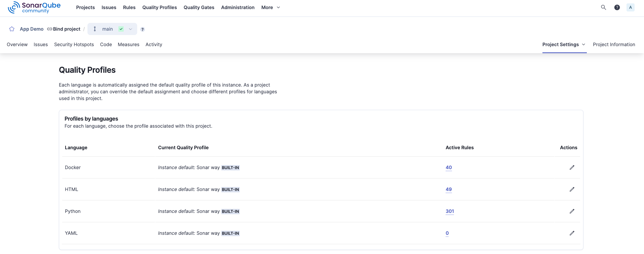
Task: Expand the More menu in top navigation
Action: (271, 7)
